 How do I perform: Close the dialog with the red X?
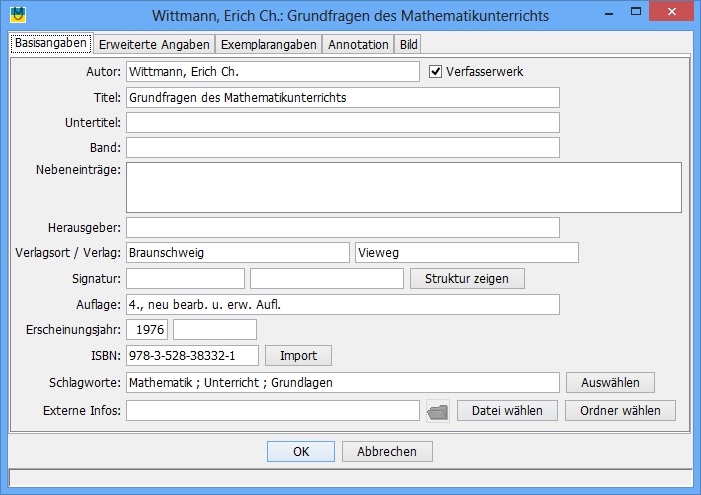(x=671, y=12)
